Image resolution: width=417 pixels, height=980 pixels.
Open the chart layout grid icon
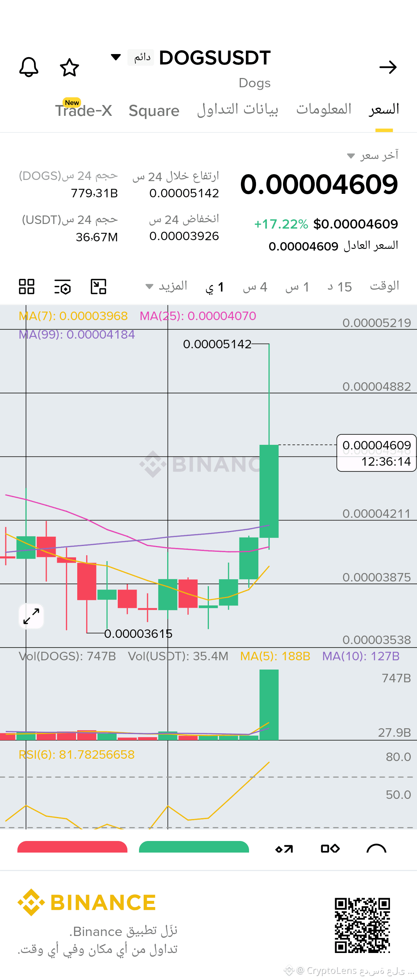27,287
